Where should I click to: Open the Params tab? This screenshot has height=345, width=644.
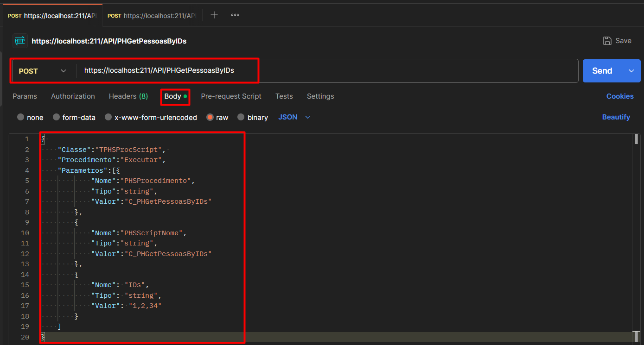click(25, 96)
